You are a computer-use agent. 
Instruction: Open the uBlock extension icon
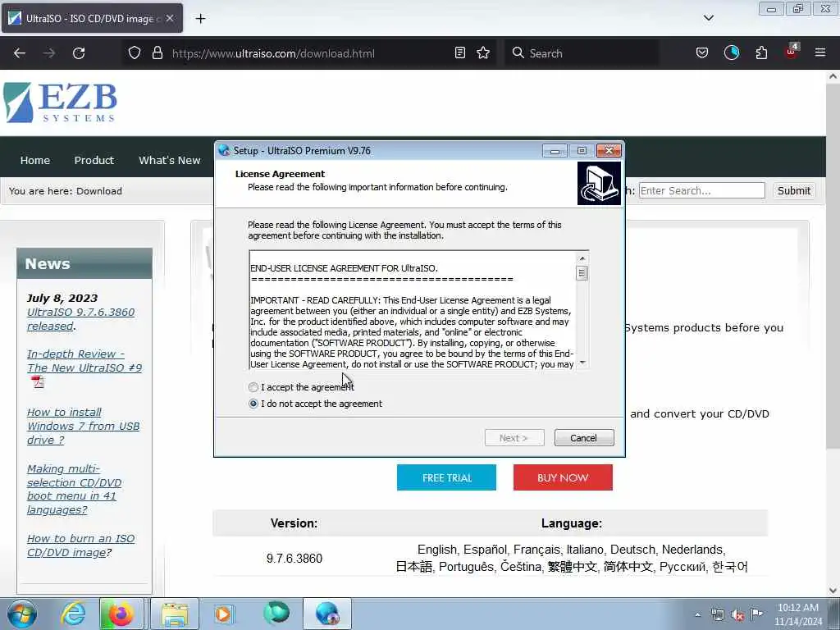pos(792,52)
